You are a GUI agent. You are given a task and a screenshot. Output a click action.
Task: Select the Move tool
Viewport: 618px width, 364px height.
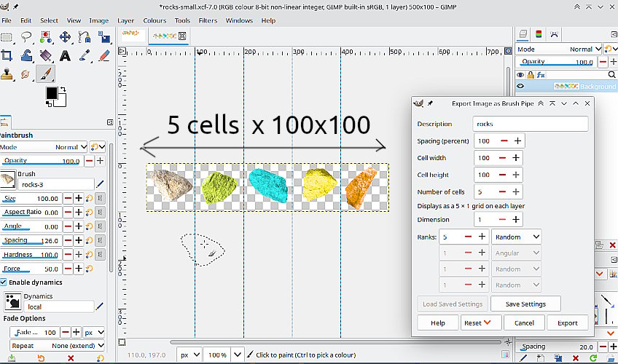click(65, 36)
